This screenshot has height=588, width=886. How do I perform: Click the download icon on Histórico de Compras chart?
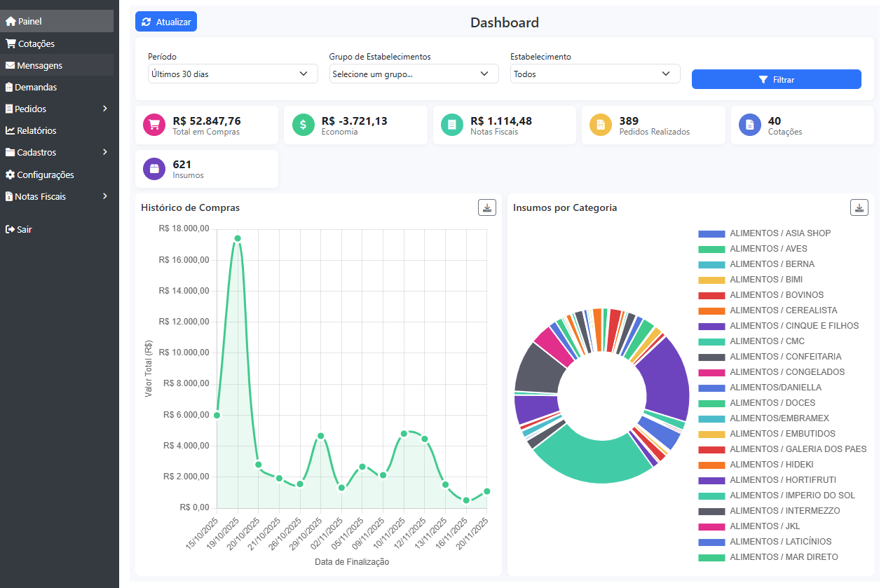[x=486, y=207]
